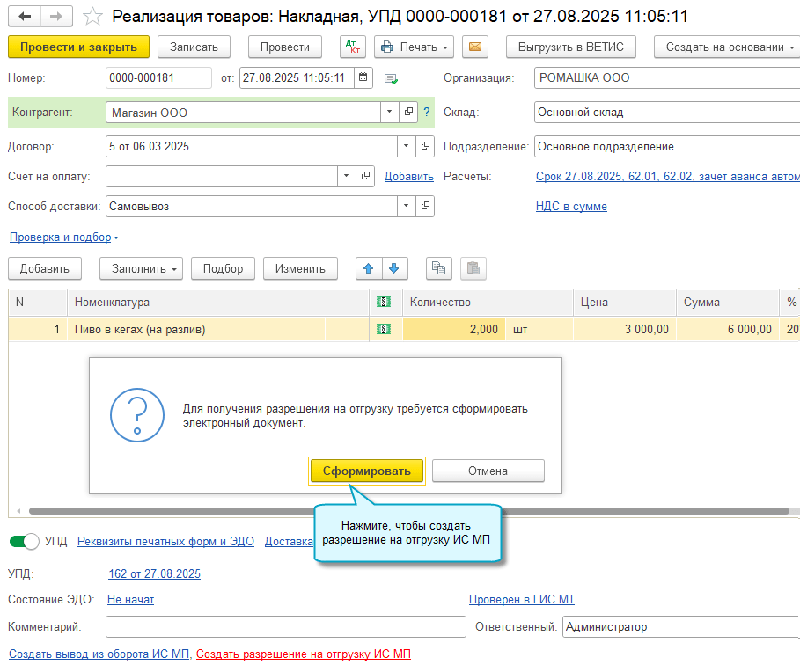Click the Доставка link
Image resolution: width=800 pixels, height=672 pixels.
click(289, 542)
